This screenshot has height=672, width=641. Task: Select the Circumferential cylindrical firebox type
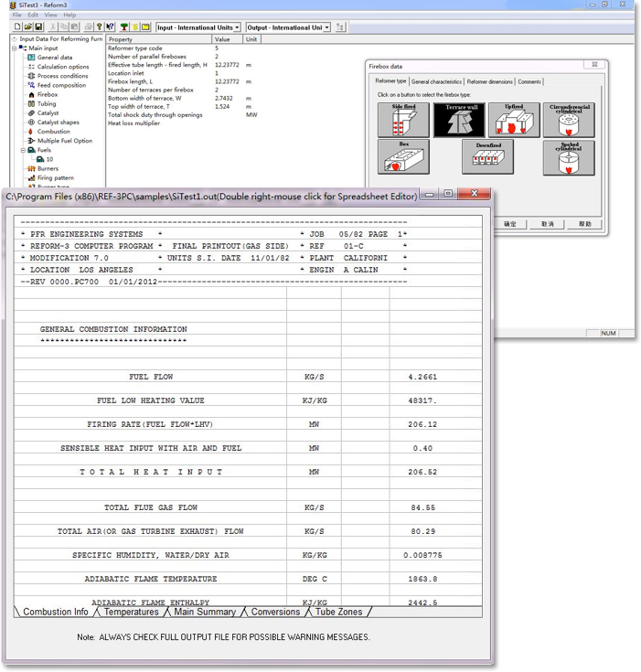(569, 120)
